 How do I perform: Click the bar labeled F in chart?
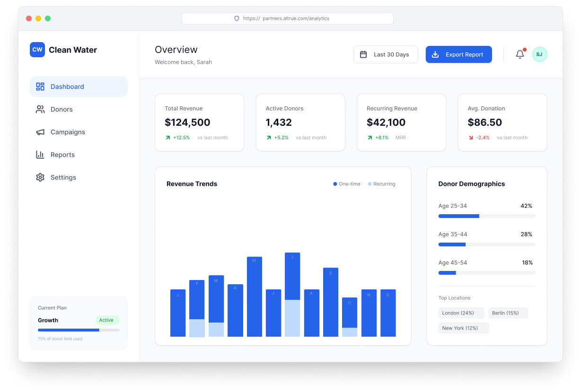pos(197,308)
